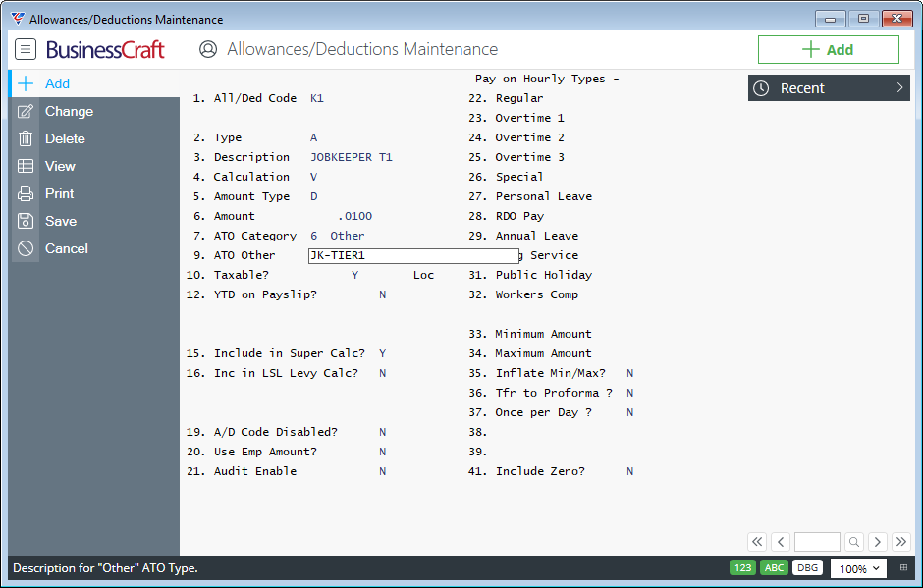Click the Description value JOBKEEPER T1
This screenshot has height=588, width=923.
point(351,157)
